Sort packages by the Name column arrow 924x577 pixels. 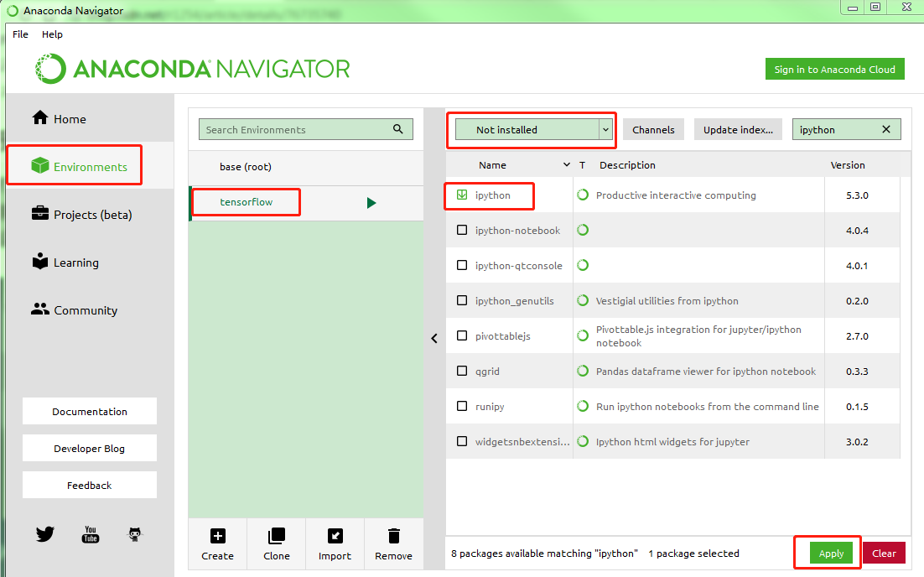coord(566,165)
